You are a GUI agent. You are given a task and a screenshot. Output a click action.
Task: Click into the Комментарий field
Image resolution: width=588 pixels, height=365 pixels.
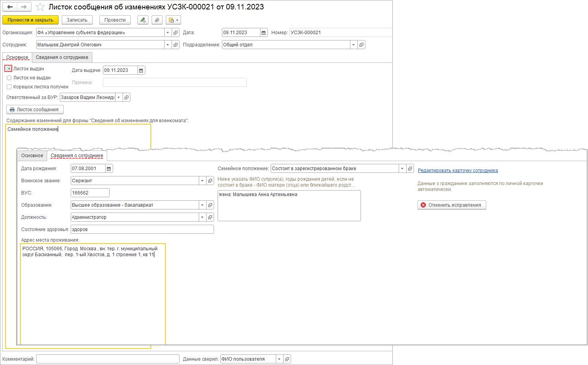108,359
